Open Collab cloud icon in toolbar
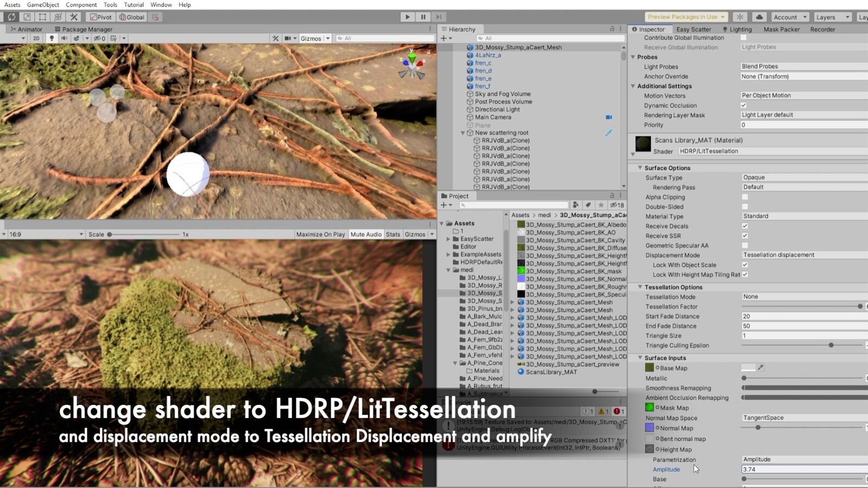Screen dimensions: 868x488 coord(759,17)
